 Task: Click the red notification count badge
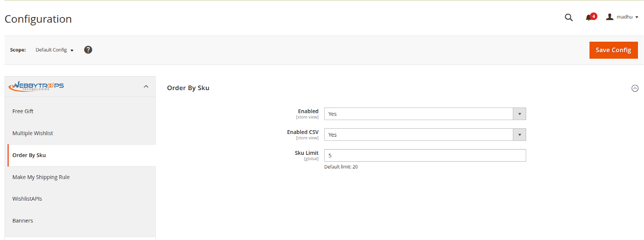[594, 16]
